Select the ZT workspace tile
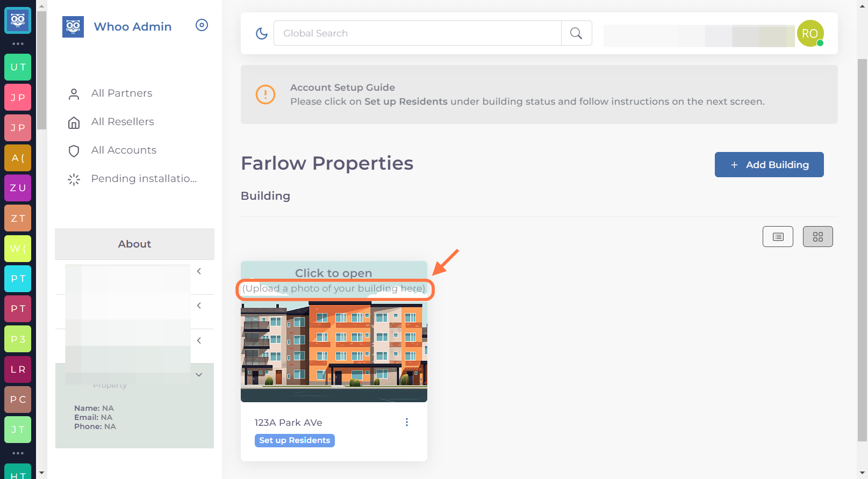868x479 pixels. [18, 218]
